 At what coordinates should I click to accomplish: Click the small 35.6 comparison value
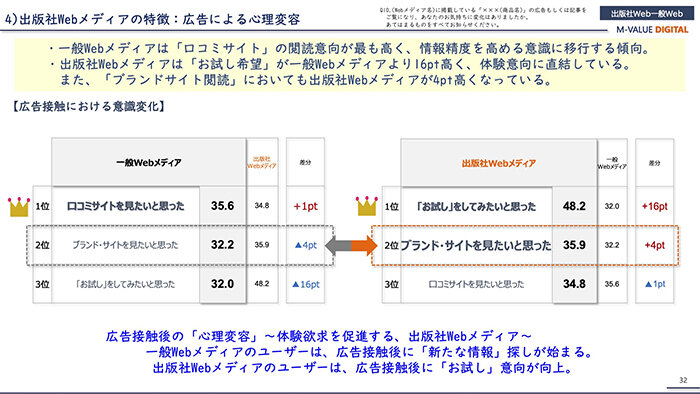tap(612, 284)
